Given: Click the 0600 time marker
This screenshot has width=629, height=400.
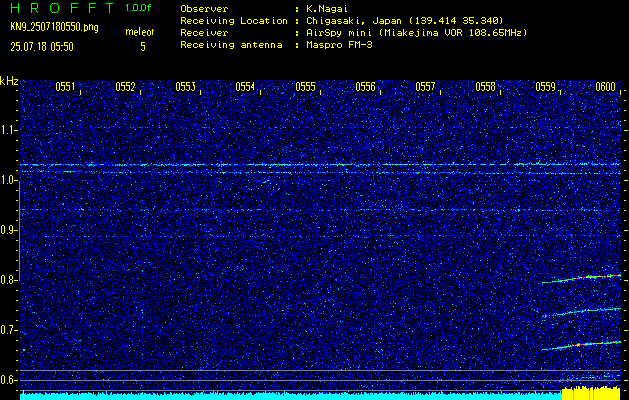Looking at the screenshot, I should (605, 87).
